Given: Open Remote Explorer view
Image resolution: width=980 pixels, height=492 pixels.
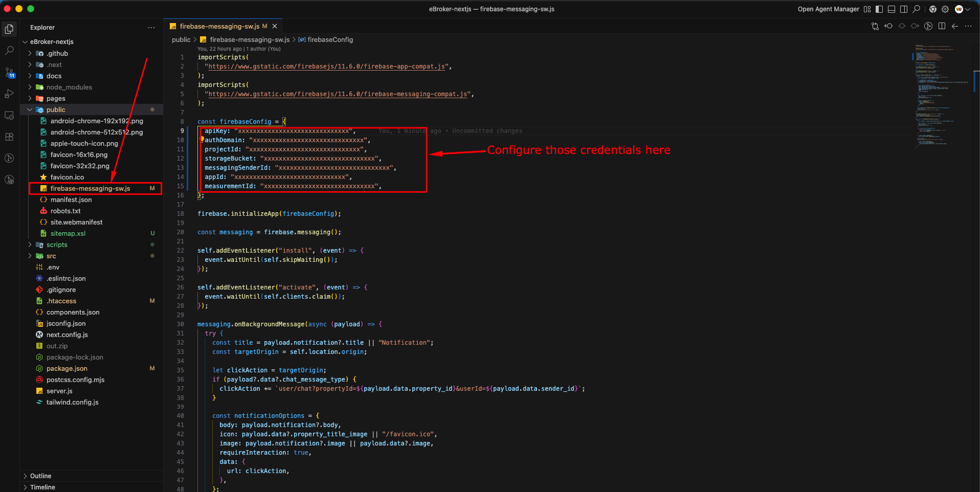Looking at the screenshot, I should [x=9, y=116].
